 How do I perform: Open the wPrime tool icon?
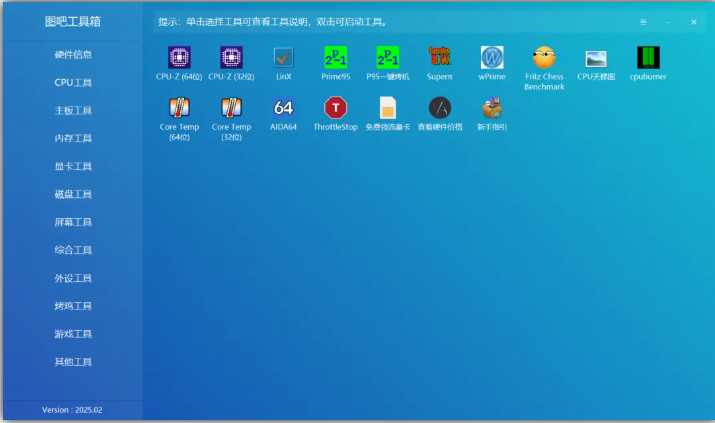pyautogui.click(x=492, y=57)
